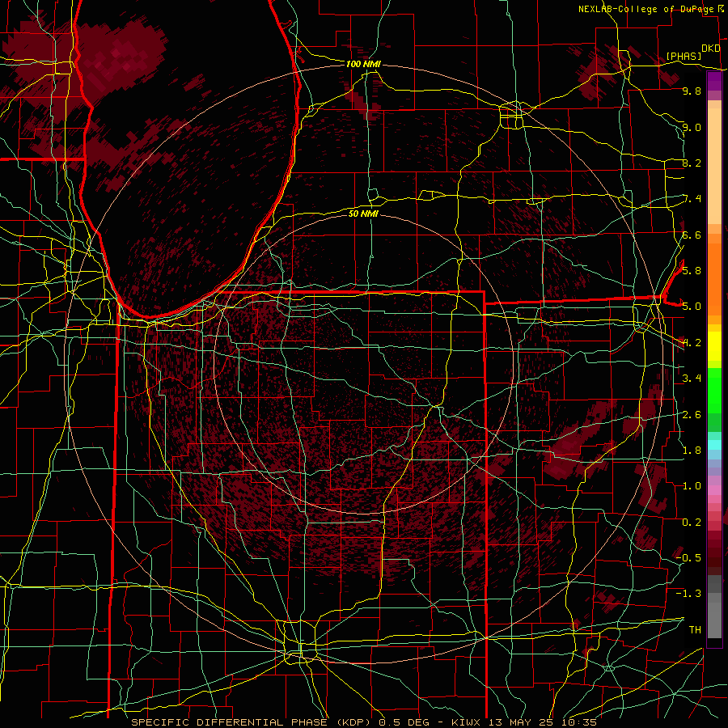Click the 1.0 value on the color scale
Viewport: 728px width, 728px height.
pos(692,486)
